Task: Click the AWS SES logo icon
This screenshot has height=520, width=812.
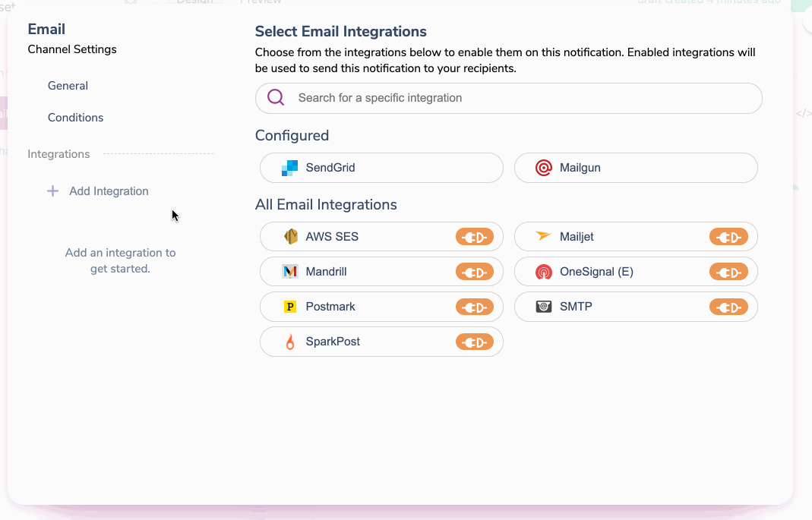Action: (x=290, y=236)
